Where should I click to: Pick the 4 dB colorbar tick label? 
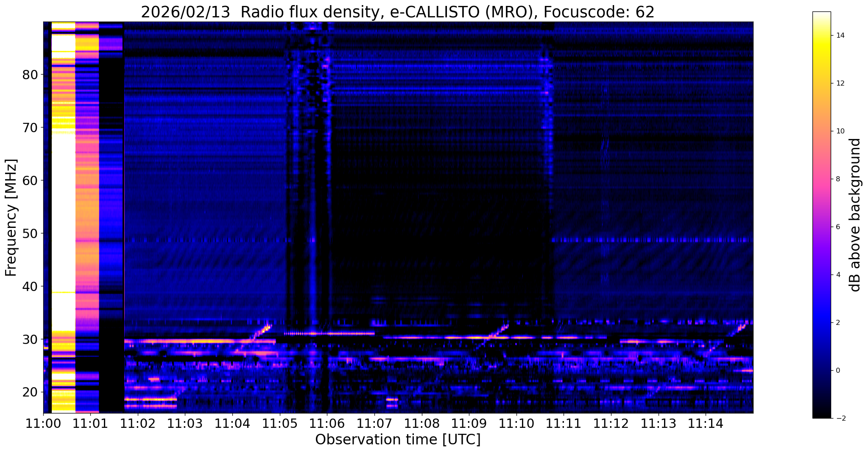(837, 275)
